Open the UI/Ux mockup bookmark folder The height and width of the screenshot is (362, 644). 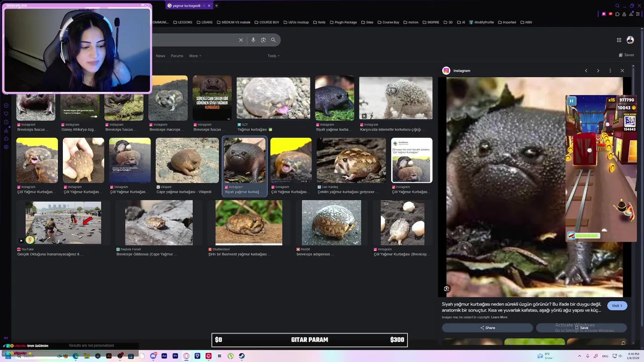tap(296, 22)
